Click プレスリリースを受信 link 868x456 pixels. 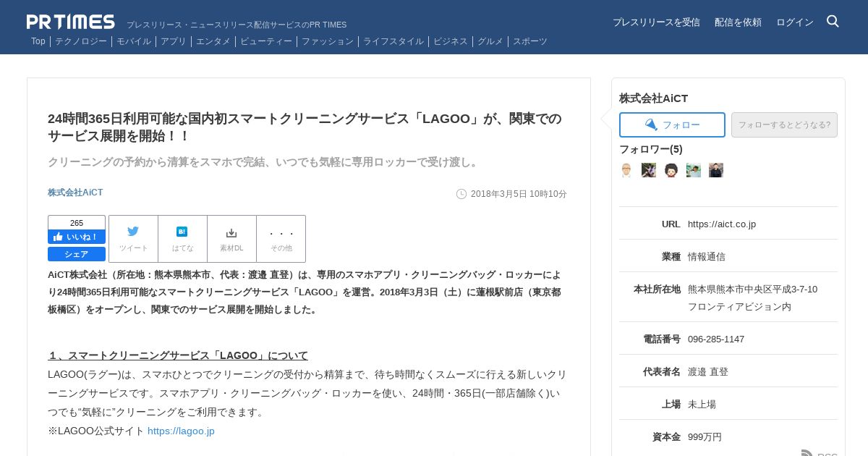tap(656, 22)
